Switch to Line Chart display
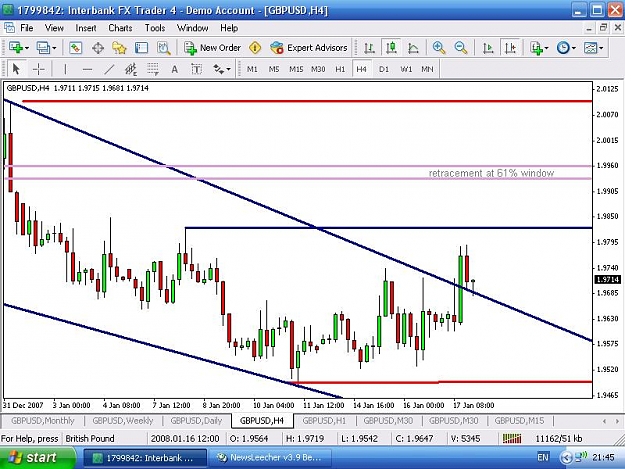Viewport: 625px width, 469px height. click(x=413, y=48)
